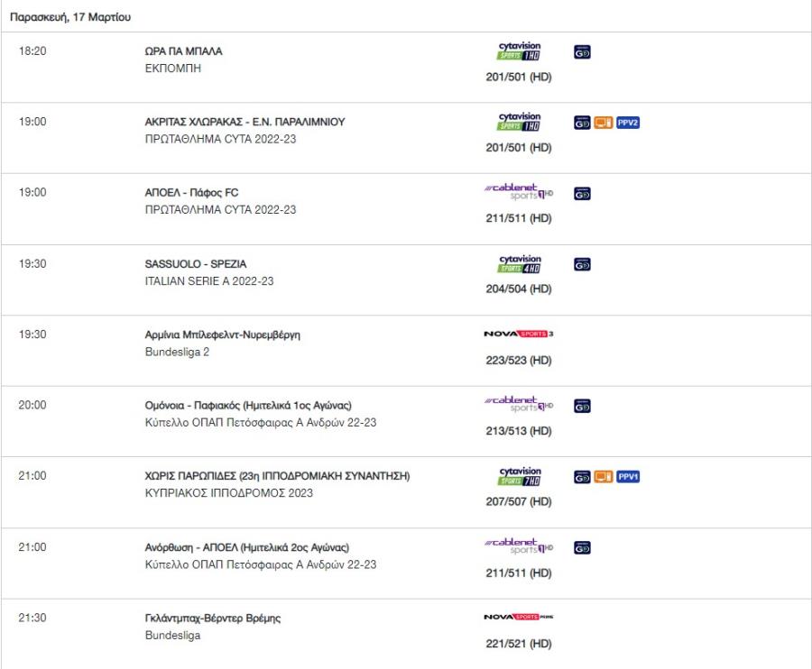This screenshot has width=812, height=669.
Task: Click the Nova Sports 3 channel logo
Action: pyautogui.click(x=519, y=334)
